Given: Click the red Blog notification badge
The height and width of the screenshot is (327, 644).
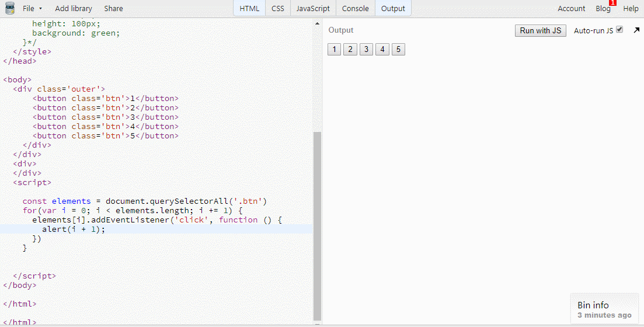Looking at the screenshot, I should coord(613,2).
